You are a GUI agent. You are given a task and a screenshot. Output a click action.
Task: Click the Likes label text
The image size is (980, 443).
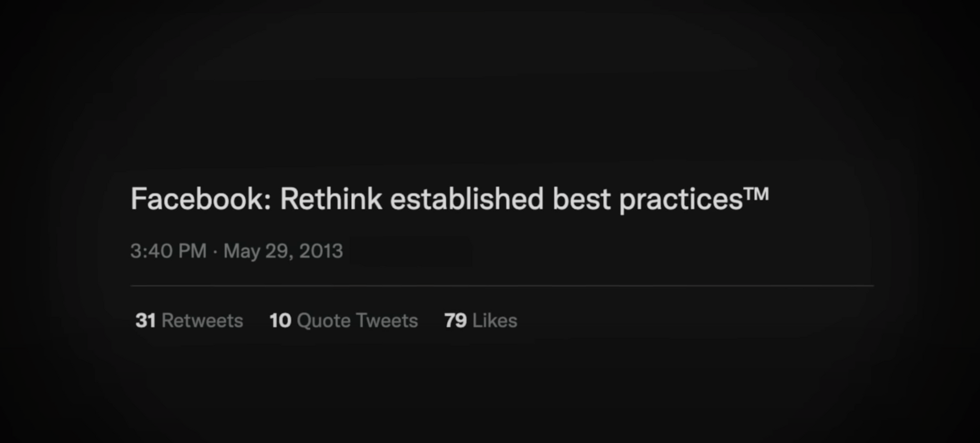tap(495, 321)
